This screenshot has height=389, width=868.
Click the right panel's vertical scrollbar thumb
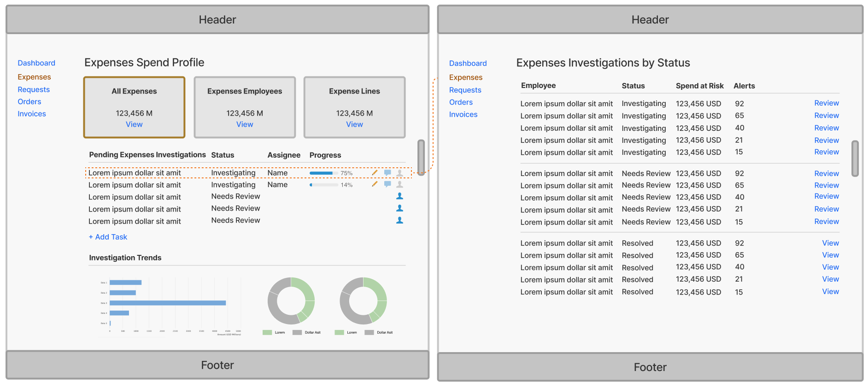[x=855, y=159]
